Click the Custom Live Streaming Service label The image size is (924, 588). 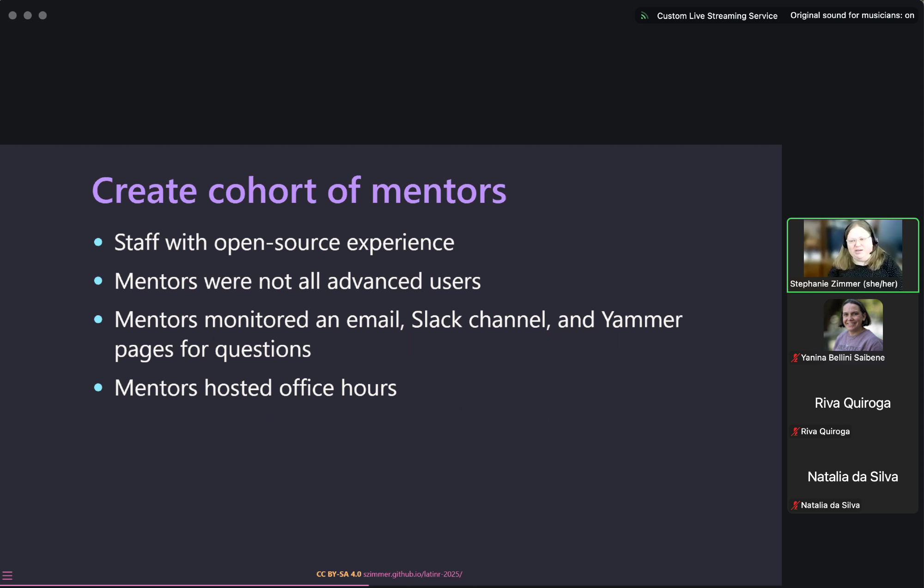717,16
